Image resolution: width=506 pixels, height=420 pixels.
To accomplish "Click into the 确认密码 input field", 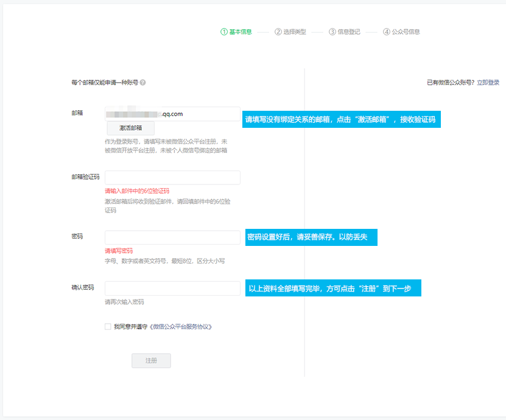I will tap(172, 289).
